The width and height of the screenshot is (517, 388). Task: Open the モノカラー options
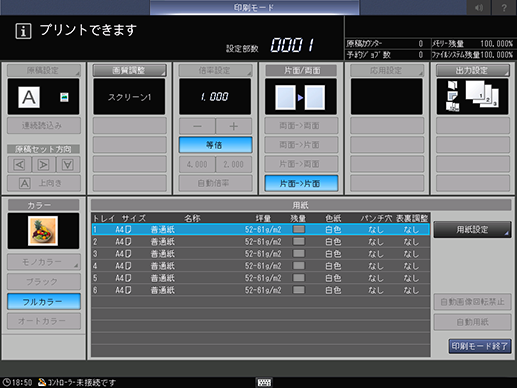(x=44, y=262)
